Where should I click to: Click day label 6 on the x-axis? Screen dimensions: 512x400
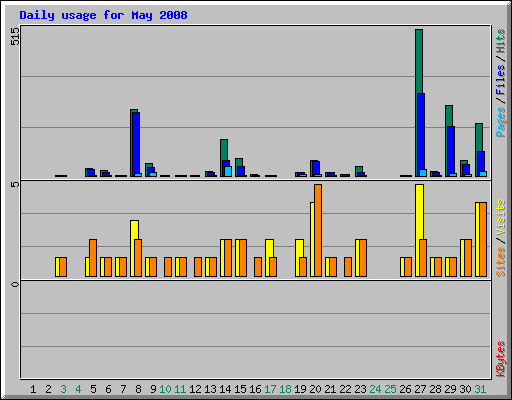108,389
